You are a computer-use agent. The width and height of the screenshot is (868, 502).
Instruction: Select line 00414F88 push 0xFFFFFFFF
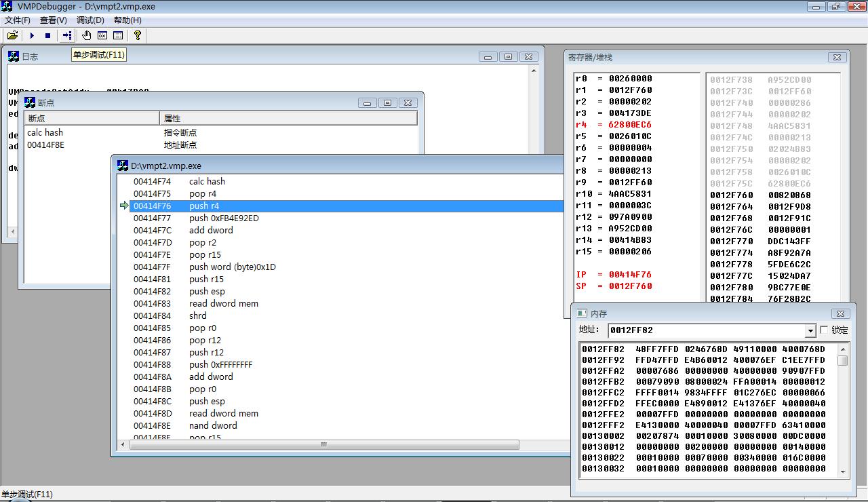coord(346,364)
